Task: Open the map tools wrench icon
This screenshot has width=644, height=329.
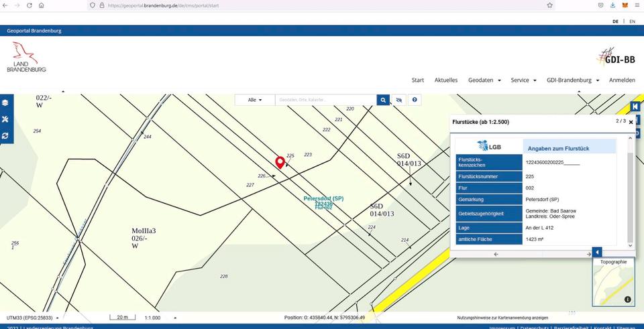Action: pyautogui.click(x=5, y=119)
